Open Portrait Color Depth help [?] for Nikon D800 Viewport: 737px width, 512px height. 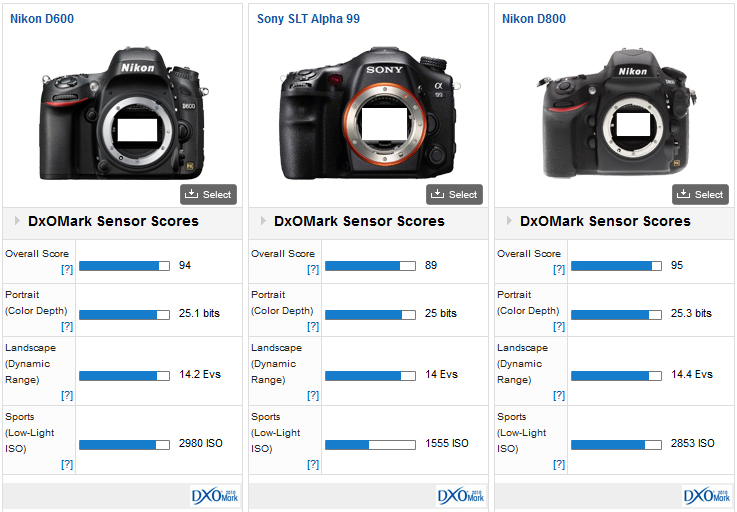point(559,326)
